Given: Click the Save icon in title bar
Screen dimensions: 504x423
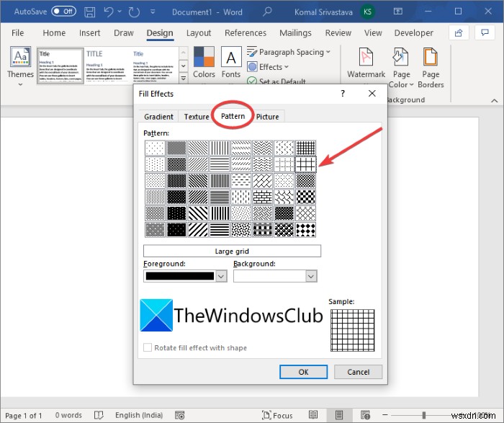Looking at the screenshot, I should pyautogui.click(x=90, y=12).
